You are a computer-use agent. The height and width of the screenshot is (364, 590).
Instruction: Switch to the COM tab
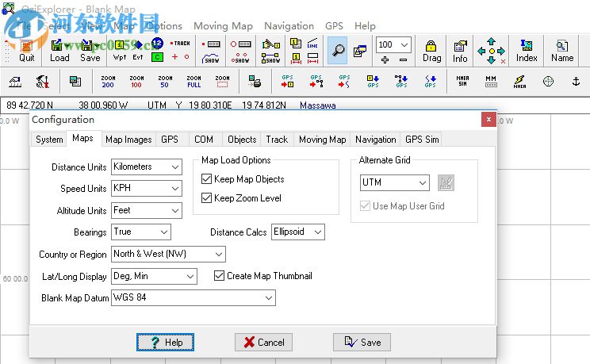click(204, 140)
